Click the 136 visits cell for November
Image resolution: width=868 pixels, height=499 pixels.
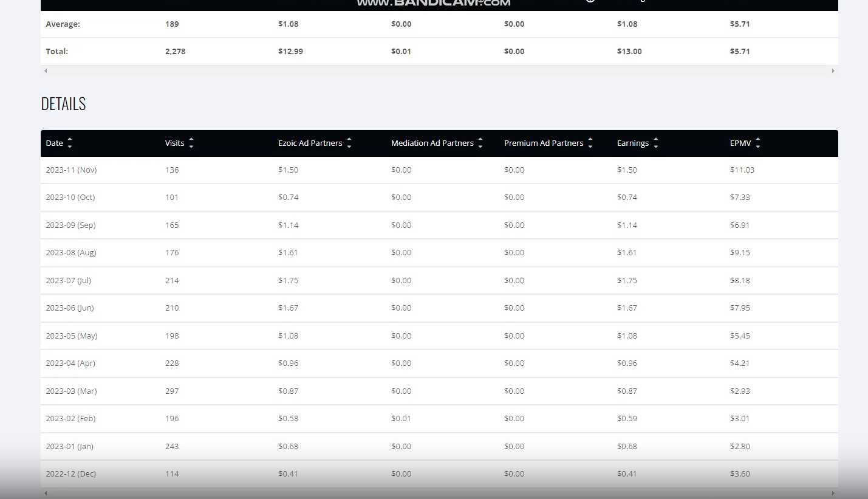pyautogui.click(x=172, y=170)
